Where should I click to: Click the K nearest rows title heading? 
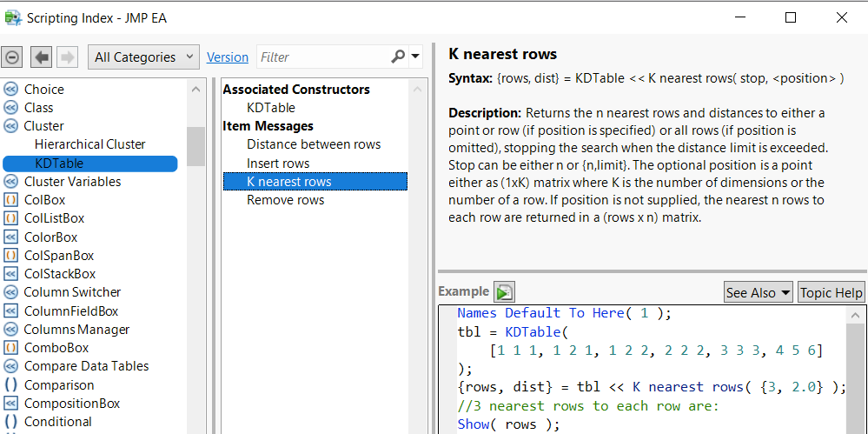pyautogui.click(x=503, y=54)
